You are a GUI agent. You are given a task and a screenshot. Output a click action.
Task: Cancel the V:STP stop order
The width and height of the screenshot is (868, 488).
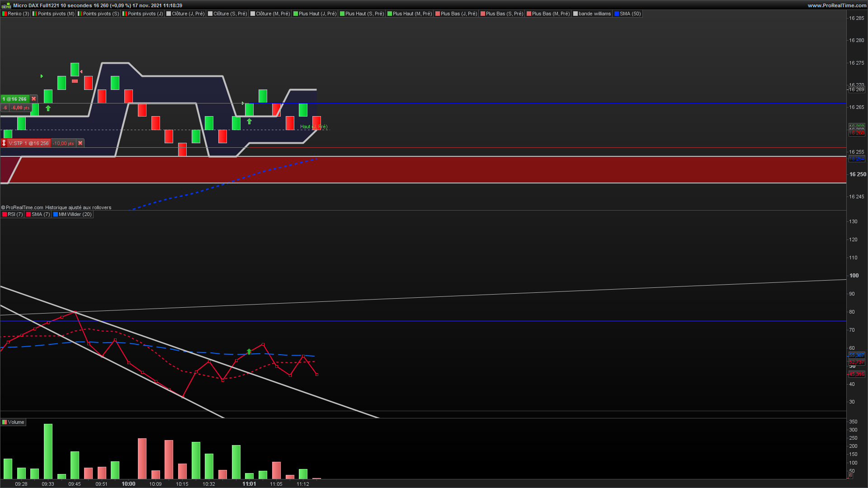click(x=80, y=143)
